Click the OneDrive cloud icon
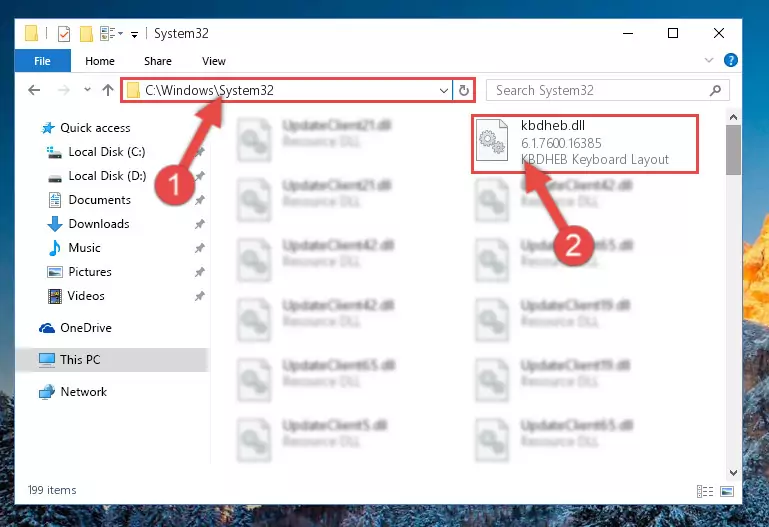The width and height of the screenshot is (769, 527). [x=47, y=328]
